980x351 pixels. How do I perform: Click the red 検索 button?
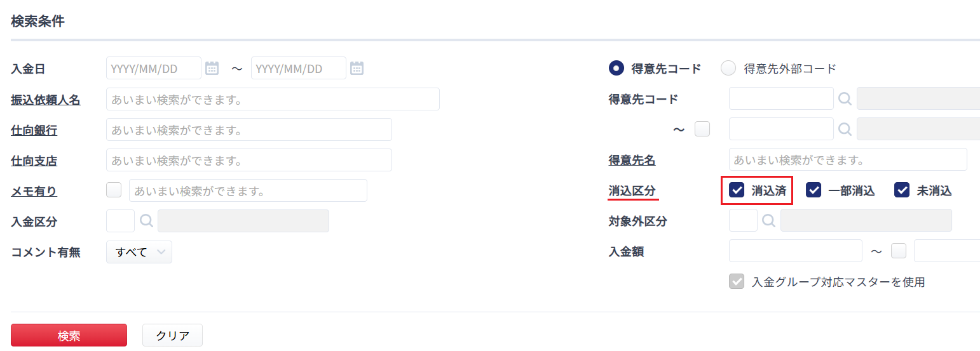[69, 336]
